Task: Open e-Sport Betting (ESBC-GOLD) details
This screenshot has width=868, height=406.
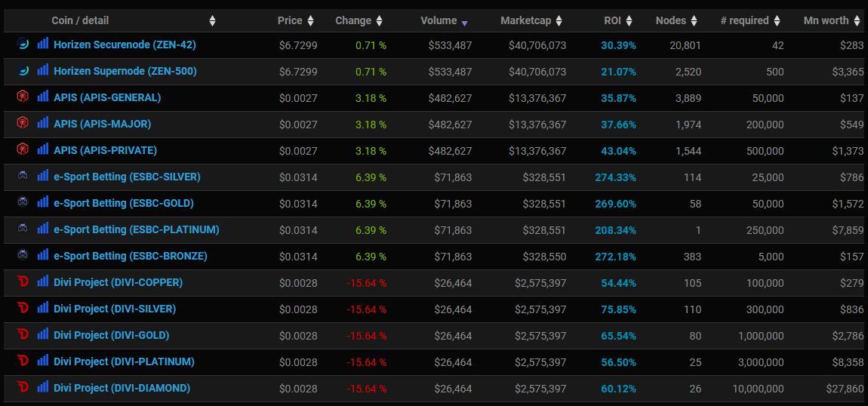Action: [x=123, y=203]
